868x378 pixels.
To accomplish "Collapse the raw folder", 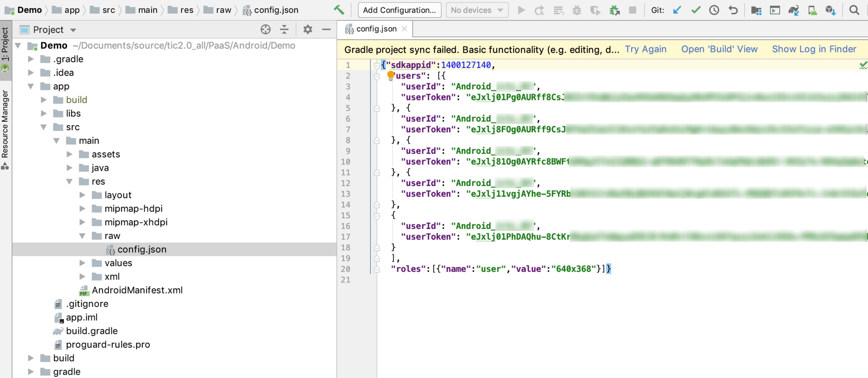I will pos(82,236).
